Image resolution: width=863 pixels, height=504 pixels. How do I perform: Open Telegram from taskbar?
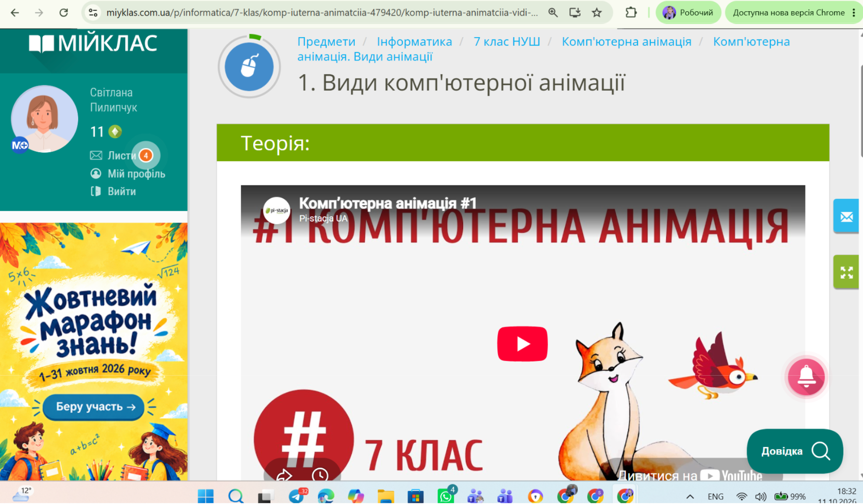coord(297,496)
